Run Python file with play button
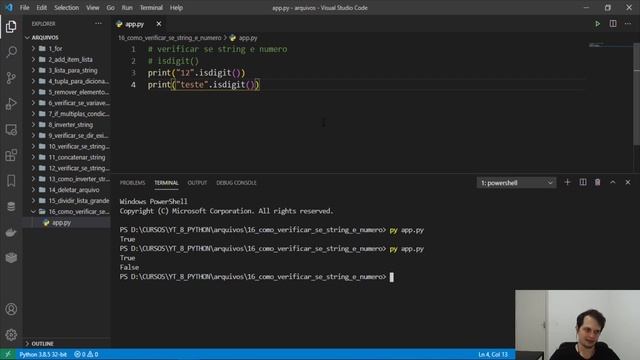Screen dimensions: 640x360 click(598, 24)
